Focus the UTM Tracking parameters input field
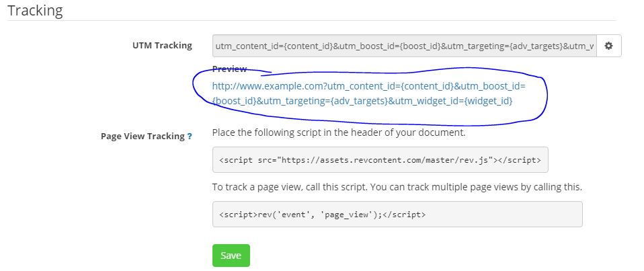Image resolution: width=644 pixels, height=271 pixels. (405, 46)
